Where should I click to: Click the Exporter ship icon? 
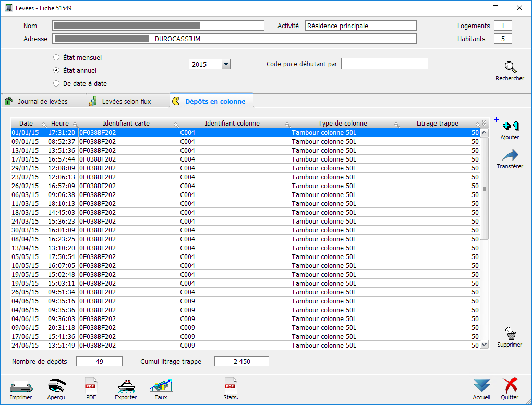(126, 387)
